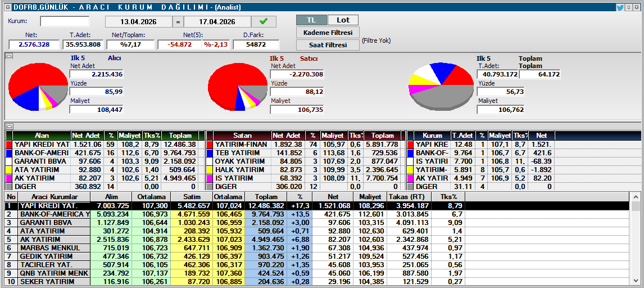Click the bottom table vertical scrollbar down arrow
644x288 pixels.
tap(636, 281)
